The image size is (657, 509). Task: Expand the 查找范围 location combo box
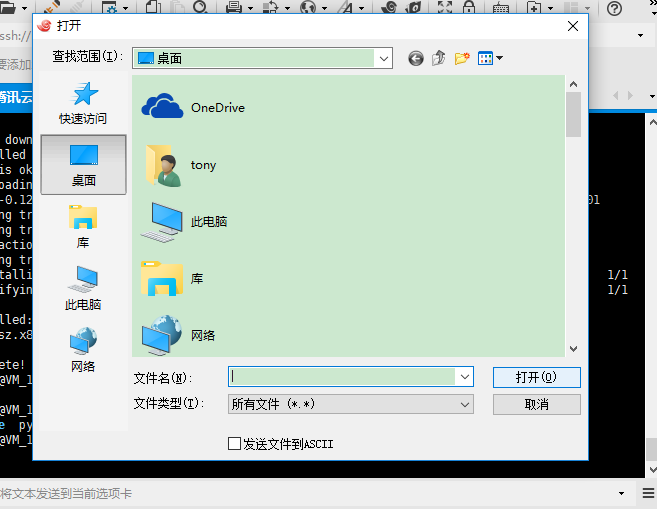click(x=383, y=58)
